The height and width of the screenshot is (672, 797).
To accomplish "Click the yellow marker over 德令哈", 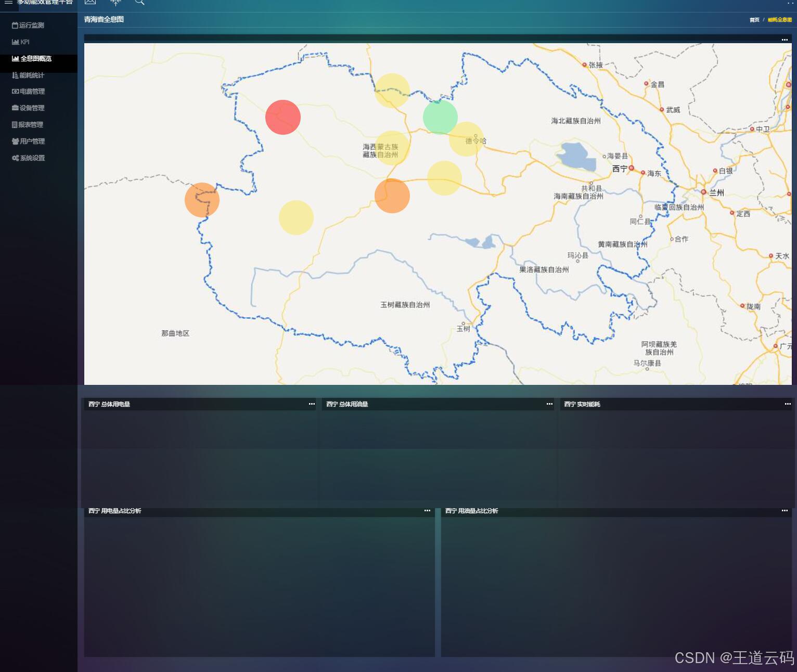I will [467, 139].
